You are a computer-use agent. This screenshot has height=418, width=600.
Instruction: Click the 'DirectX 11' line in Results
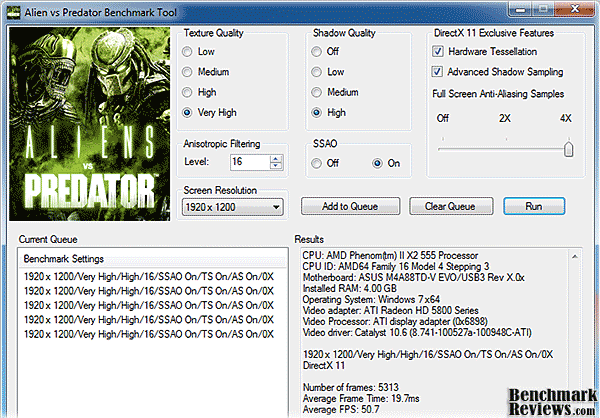(x=324, y=365)
